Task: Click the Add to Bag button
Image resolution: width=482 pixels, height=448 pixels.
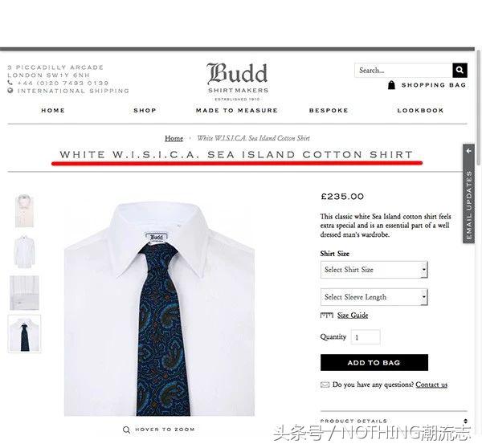Action: tap(374, 363)
